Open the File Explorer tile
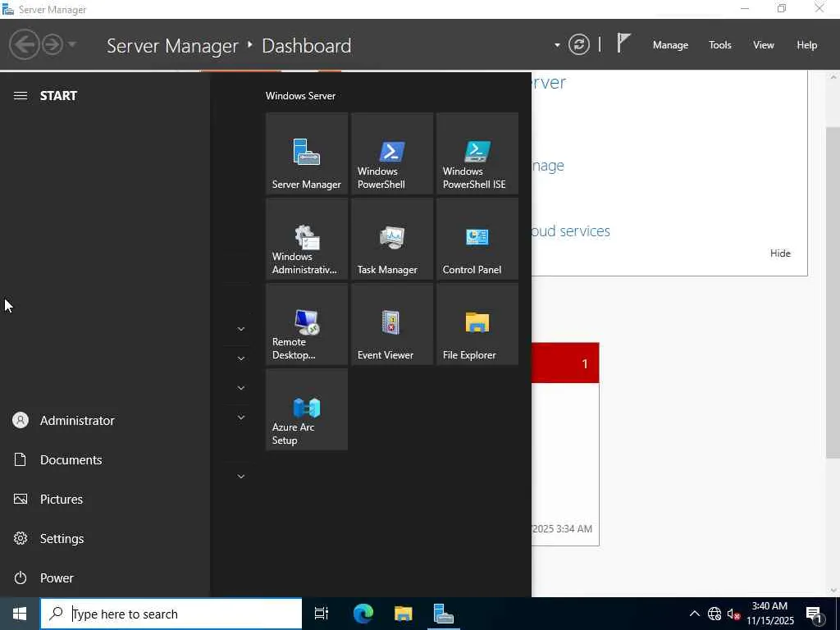The image size is (840, 630). [477, 323]
